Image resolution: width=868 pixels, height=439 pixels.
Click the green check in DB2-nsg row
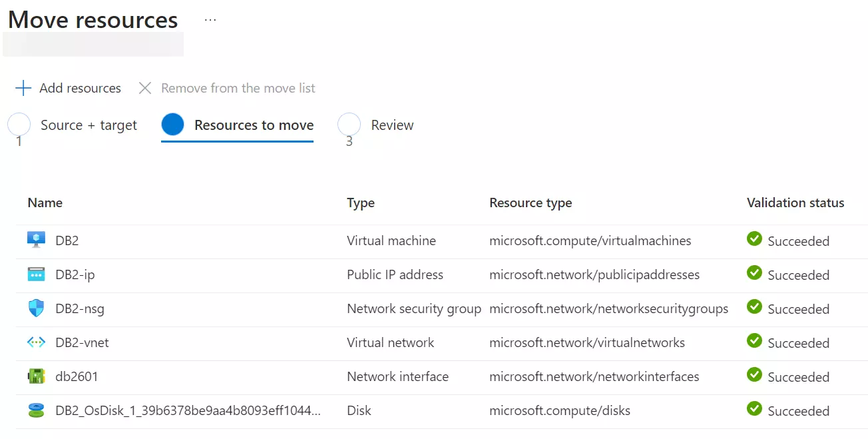(754, 306)
